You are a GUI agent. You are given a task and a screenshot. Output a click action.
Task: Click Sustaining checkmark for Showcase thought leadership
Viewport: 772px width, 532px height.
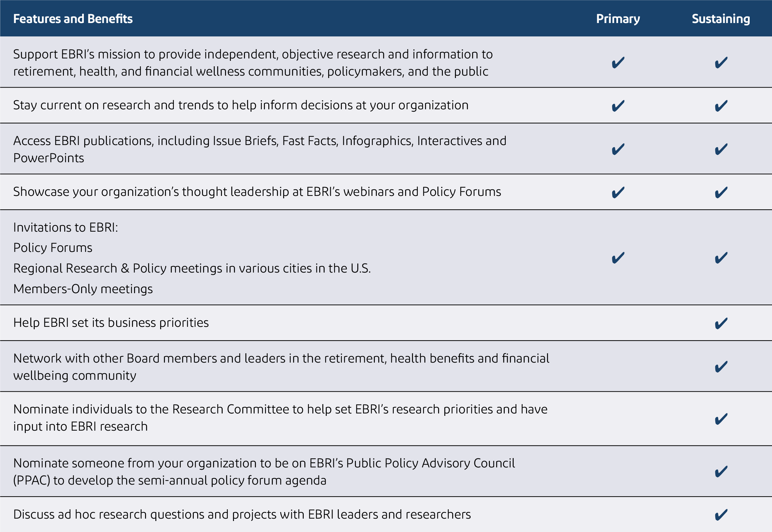[721, 192]
